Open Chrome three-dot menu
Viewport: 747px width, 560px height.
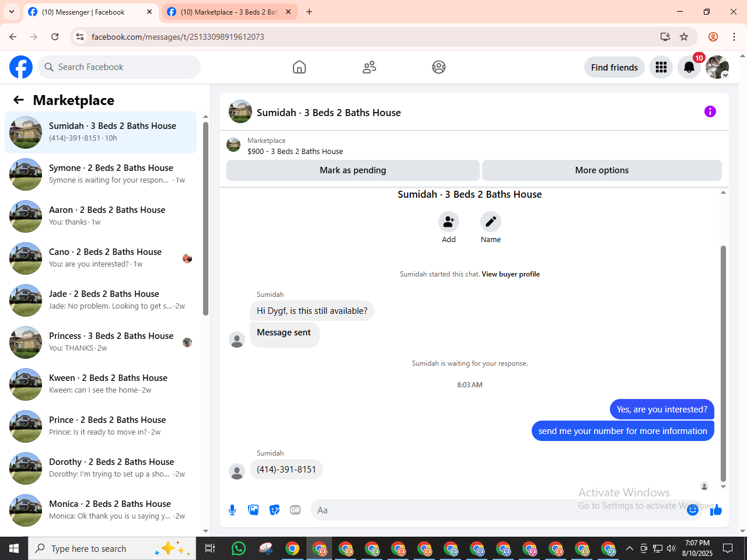(734, 37)
